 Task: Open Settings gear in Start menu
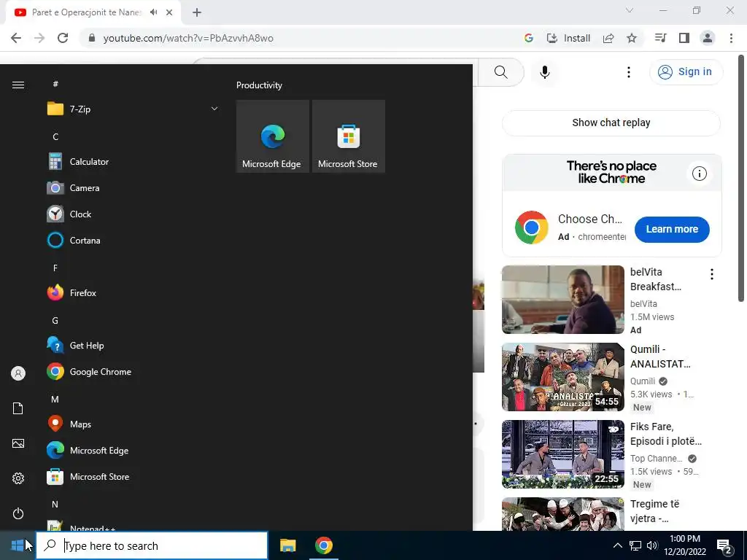pos(18,478)
